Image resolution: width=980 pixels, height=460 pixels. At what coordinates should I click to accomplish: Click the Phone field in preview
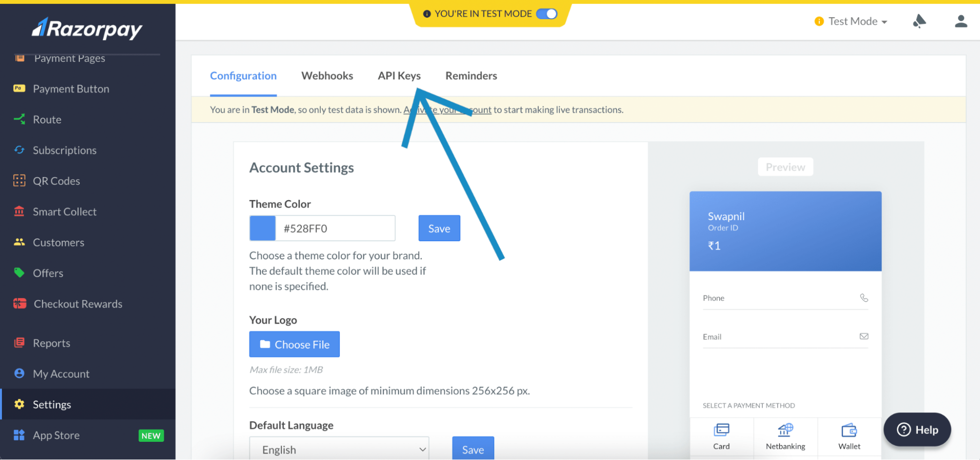point(785,298)
